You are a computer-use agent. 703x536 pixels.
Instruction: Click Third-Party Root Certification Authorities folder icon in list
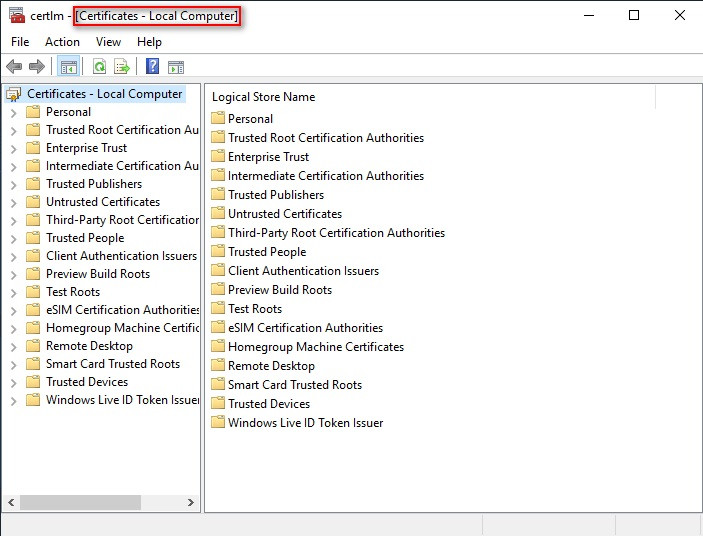tap(218, 232)
